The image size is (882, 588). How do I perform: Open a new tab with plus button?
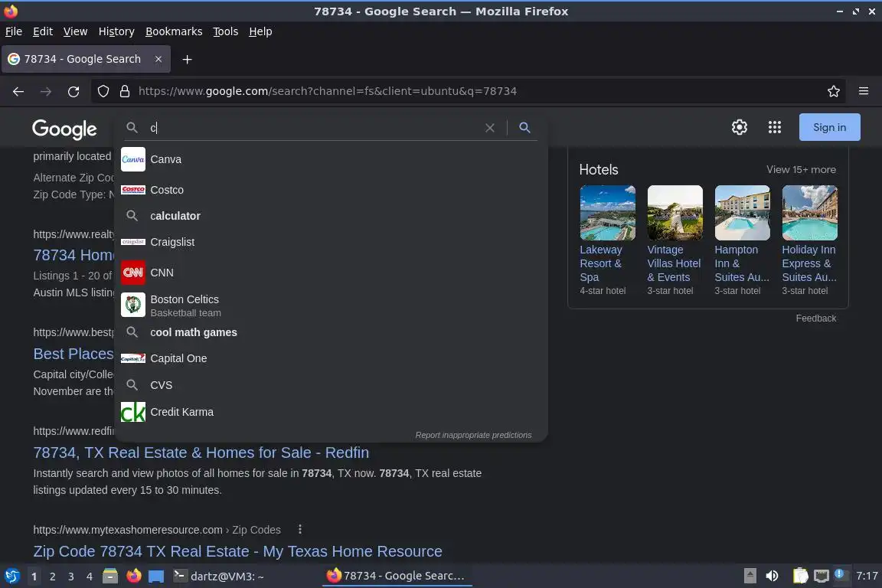pyautogui.click(x=188, y=59)
